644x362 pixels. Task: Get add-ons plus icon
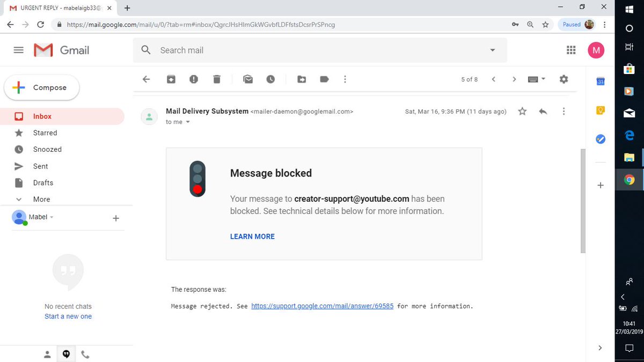point(601,185)
